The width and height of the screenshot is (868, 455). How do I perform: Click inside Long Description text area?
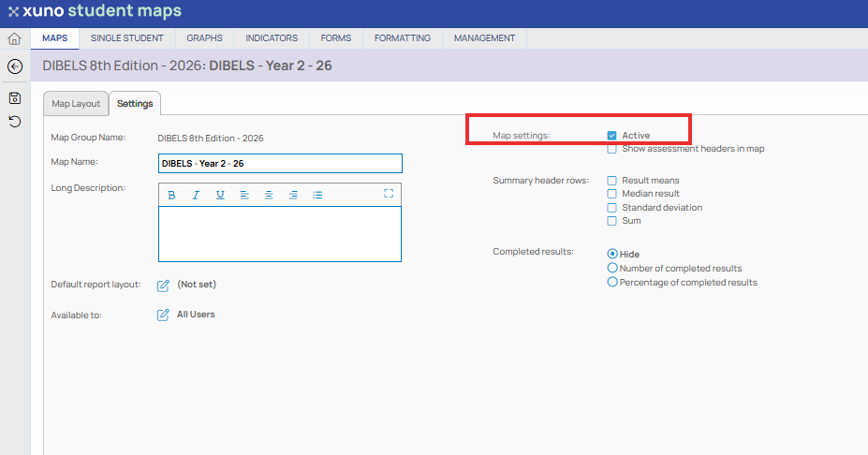coord(280,234)
